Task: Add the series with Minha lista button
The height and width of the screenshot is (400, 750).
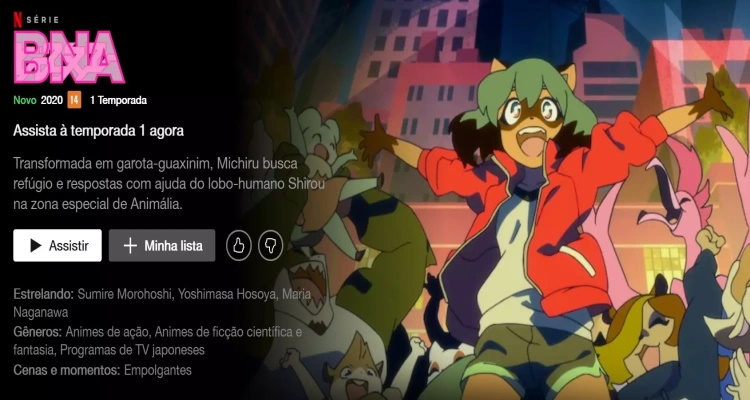Action: (x=162, y=245)
